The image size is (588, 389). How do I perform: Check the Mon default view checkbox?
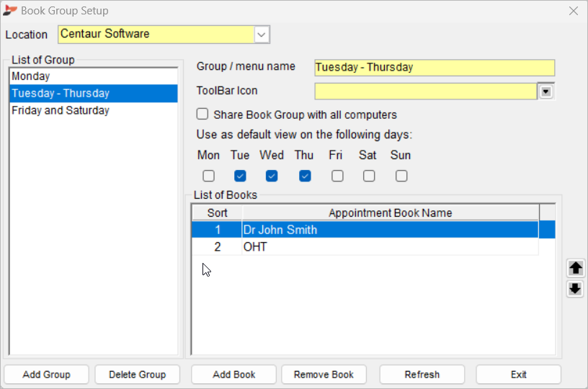208,176
